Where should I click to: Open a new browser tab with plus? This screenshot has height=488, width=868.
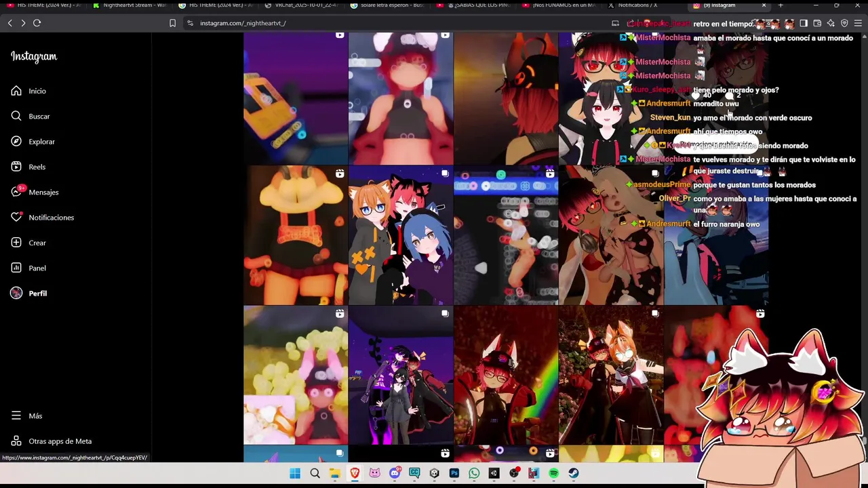(x=780, y=5)
